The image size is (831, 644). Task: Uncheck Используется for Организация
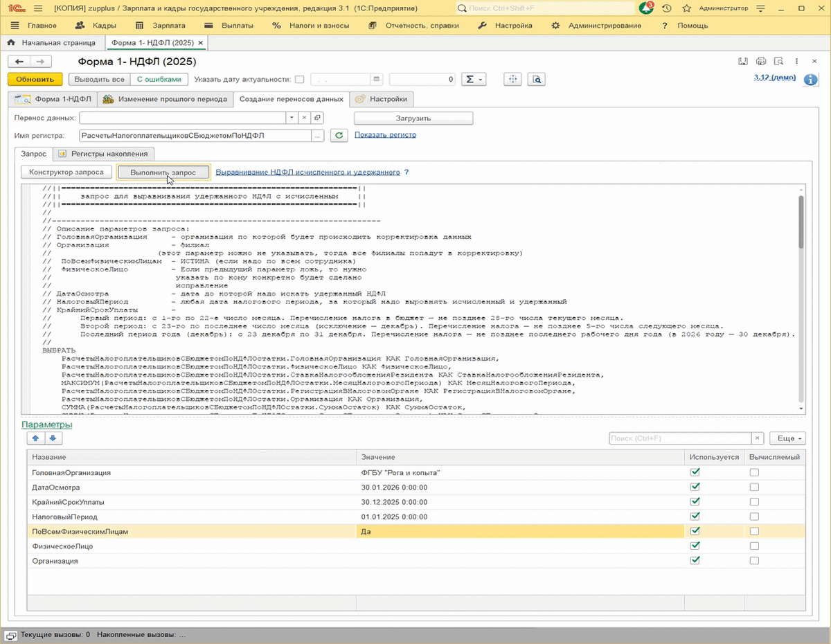click(695, 560)
